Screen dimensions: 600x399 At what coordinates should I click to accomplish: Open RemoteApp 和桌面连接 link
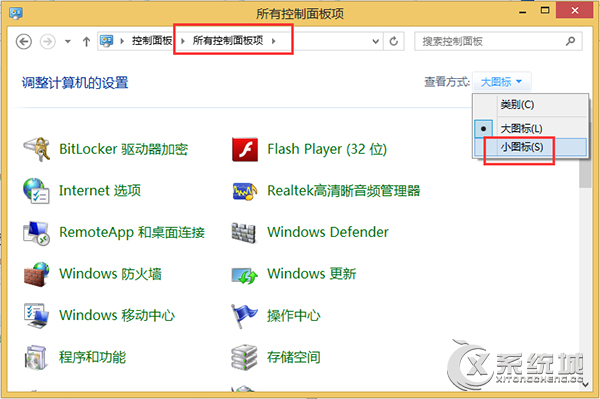[x=132, y=233]
